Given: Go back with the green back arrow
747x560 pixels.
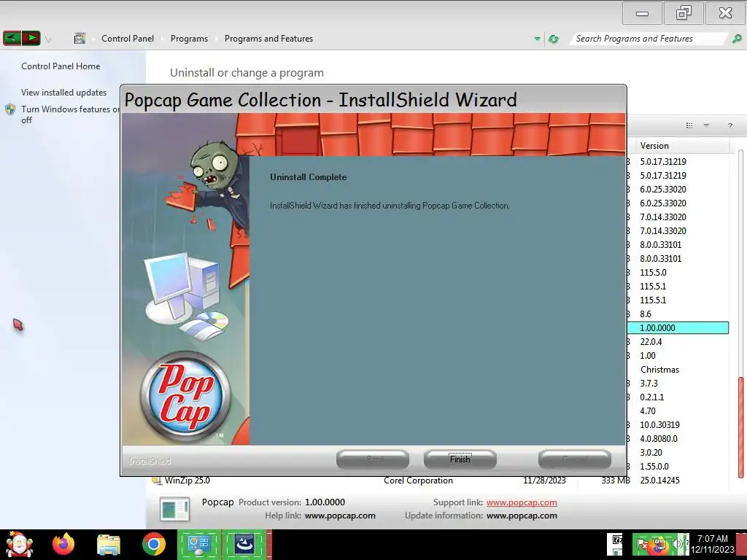Looking at the screenshot, I should [12, 38].
